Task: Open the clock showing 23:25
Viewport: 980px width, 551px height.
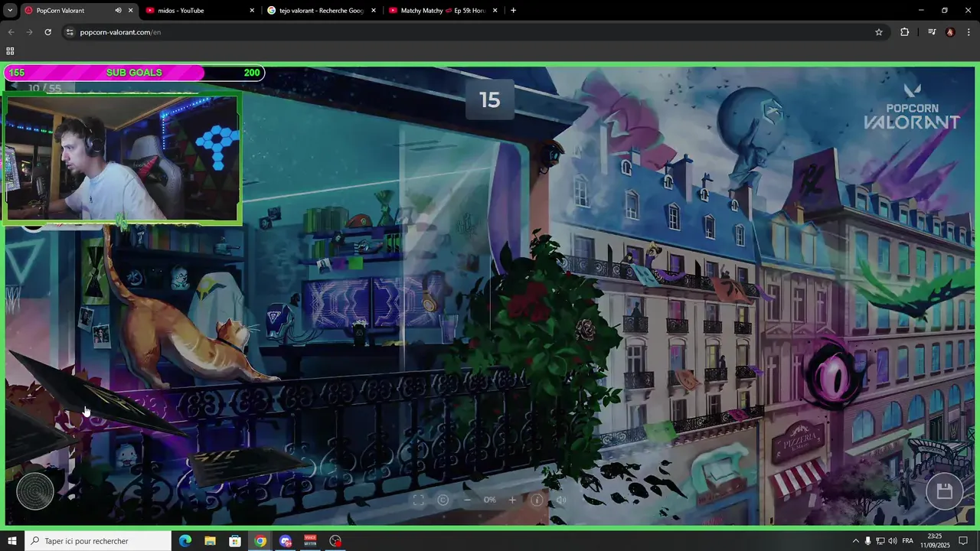Action: point(935,541)
